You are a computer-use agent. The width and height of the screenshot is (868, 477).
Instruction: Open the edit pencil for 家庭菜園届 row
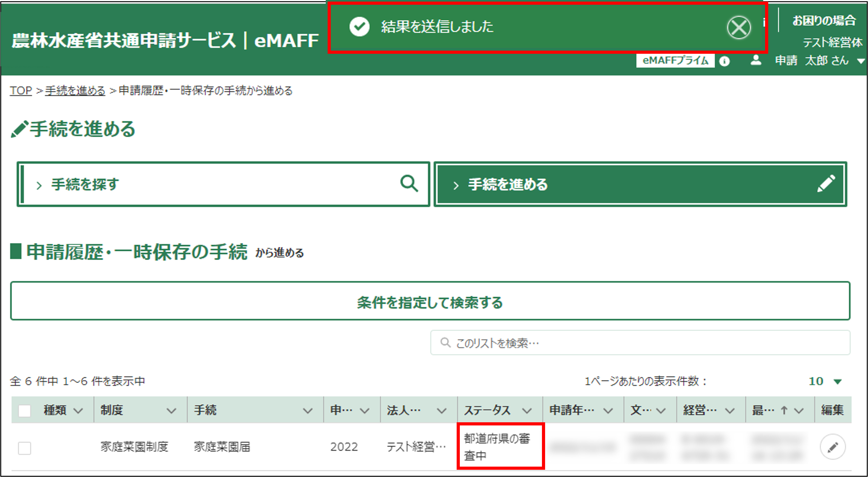pos(833,447)
